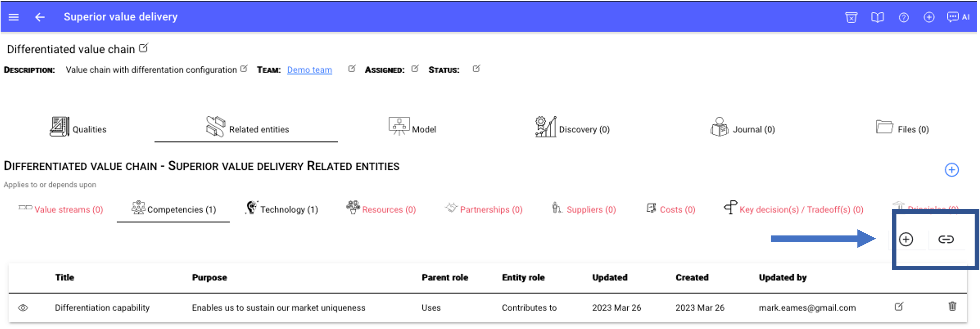Open the Demo team link
Viewport: 980px width, 329px height.
coord(309,70)
